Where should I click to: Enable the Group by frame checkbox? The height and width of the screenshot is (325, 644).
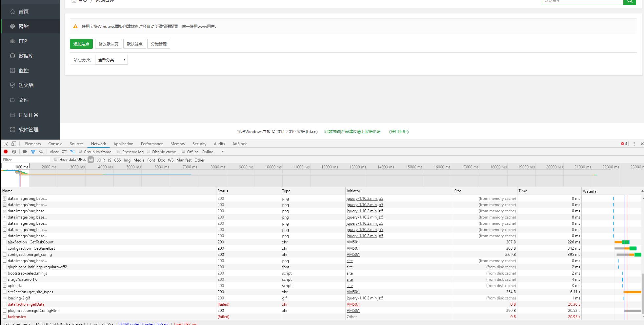pos(80,151)
